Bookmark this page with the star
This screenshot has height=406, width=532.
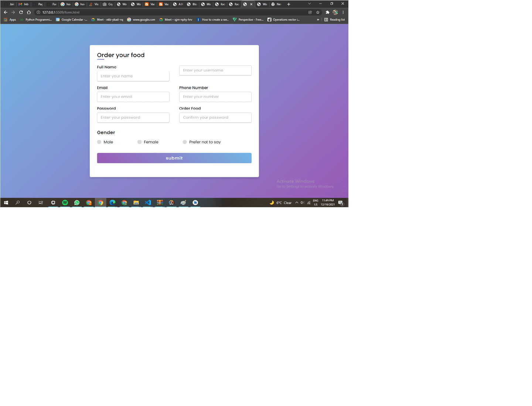(x=318, y=12)
